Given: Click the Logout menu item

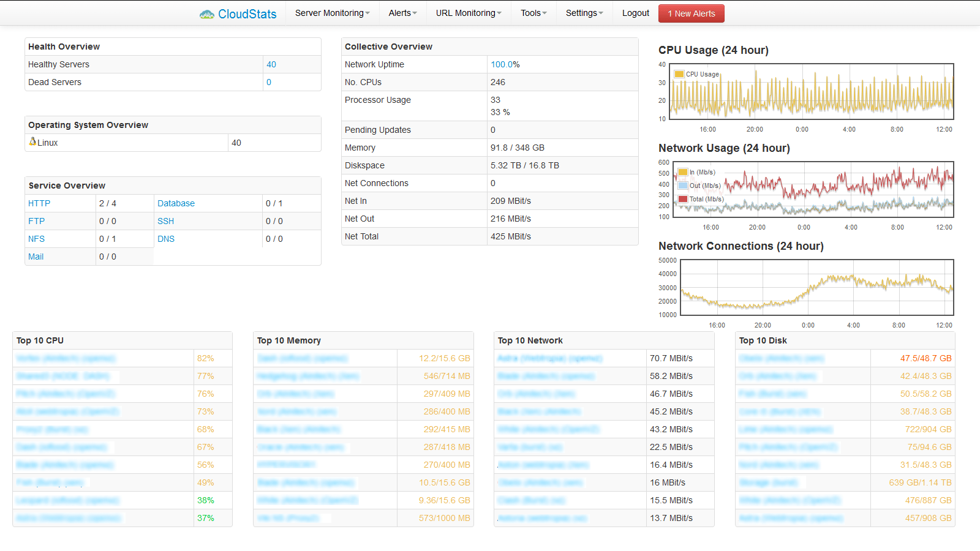Looking at the screenshot, I should point(635,13).
